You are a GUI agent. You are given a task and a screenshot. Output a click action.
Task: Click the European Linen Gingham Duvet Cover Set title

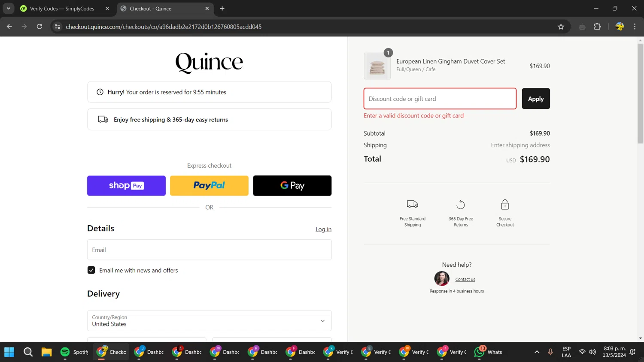[x=451, y=61]
